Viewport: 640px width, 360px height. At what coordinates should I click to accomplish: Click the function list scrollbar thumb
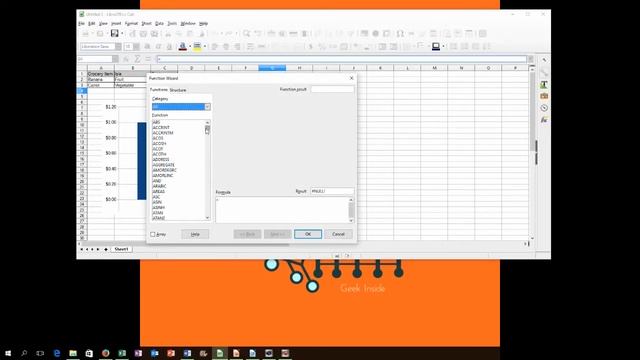[207, 130]
